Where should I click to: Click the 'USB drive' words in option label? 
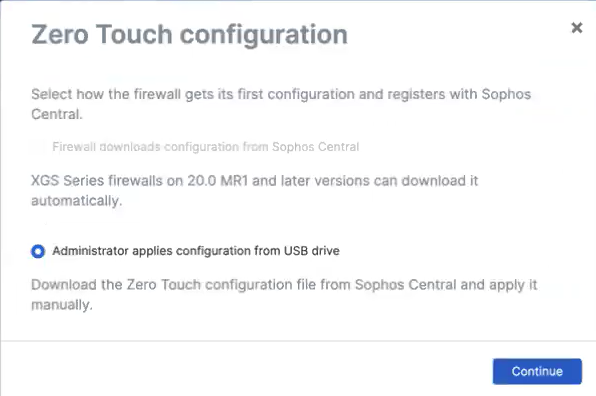point(312,251)
